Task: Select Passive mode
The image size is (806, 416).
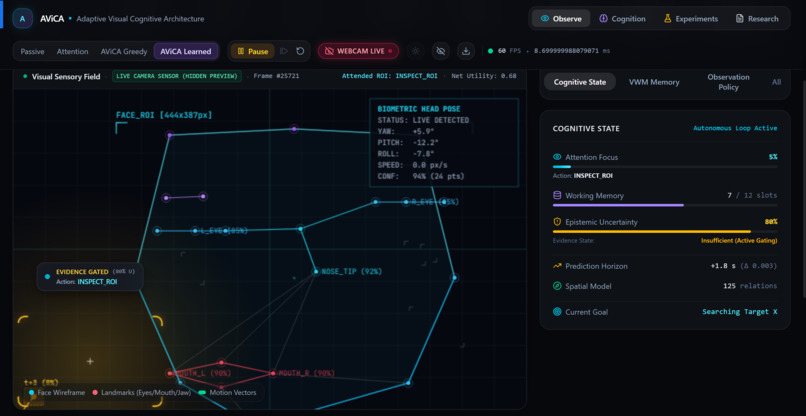Action: [32, 51]
